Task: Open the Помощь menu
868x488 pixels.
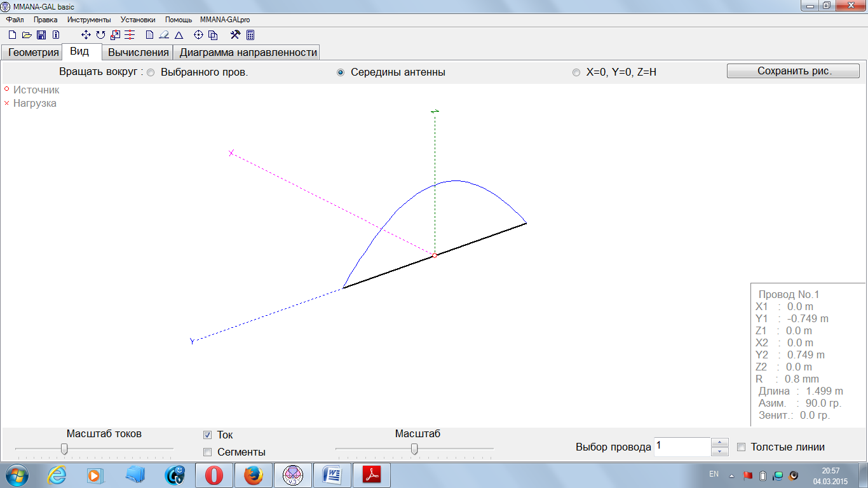Action: tap(179, 20)
